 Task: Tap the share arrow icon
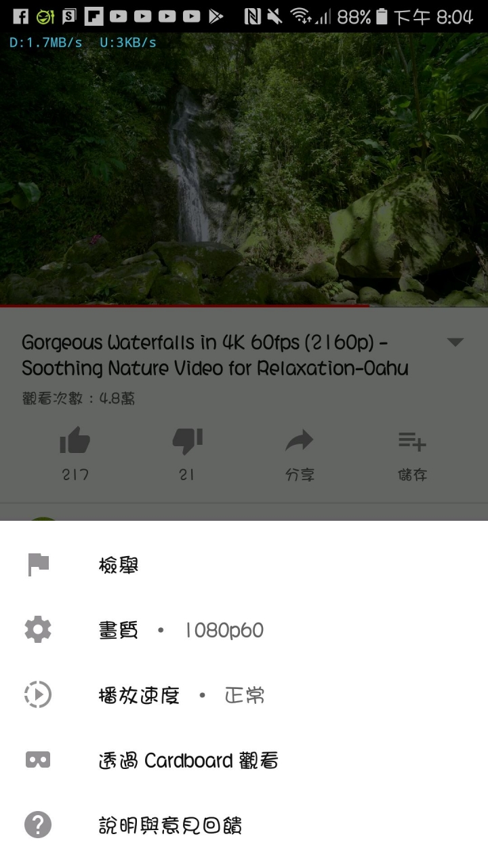[x=299, y=441]
